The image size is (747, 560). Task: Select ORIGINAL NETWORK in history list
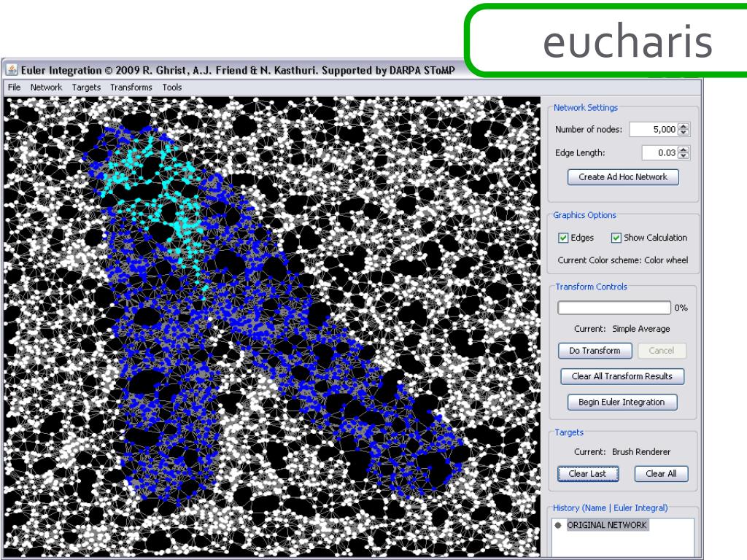(x=606, y=525)
